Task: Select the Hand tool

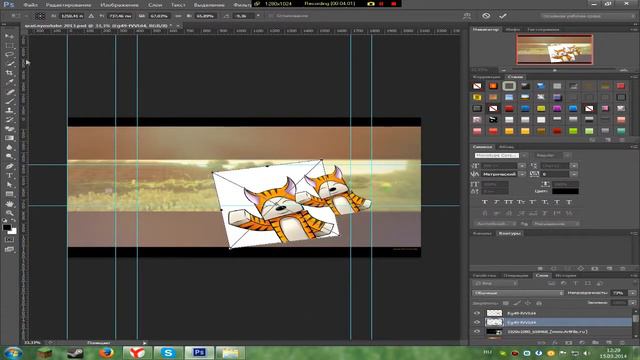Action: (9, 203)
